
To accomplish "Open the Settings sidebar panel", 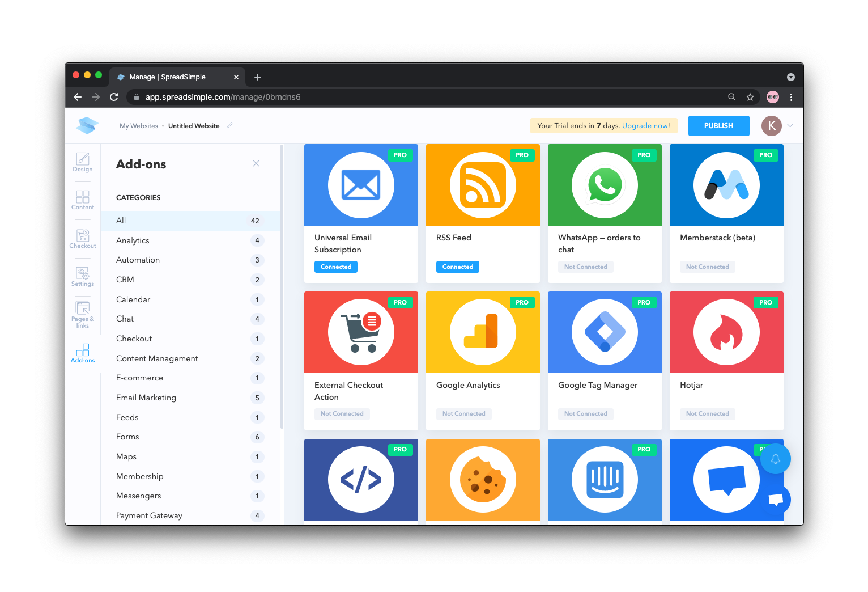I will (x=83, y=277).
